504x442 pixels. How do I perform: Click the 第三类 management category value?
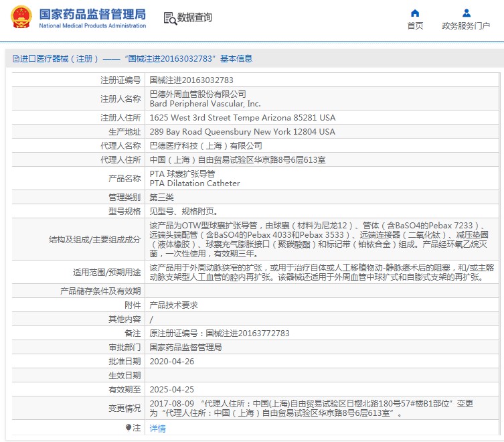coord(161,197)
